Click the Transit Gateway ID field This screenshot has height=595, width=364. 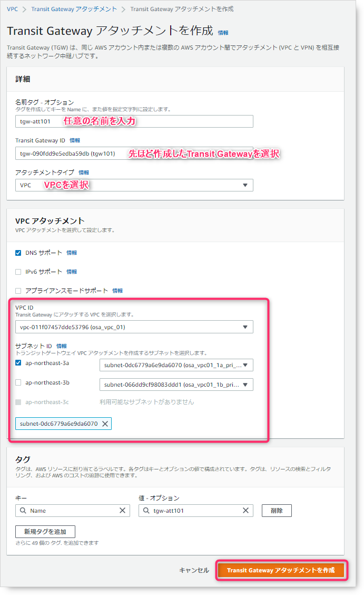coord(134,153)
